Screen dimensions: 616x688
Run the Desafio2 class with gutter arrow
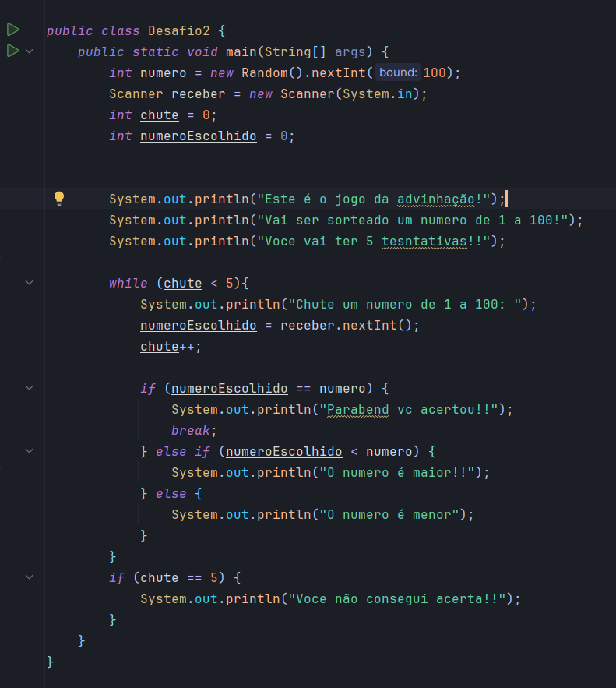pyautogui.click(x=12, y=30)
